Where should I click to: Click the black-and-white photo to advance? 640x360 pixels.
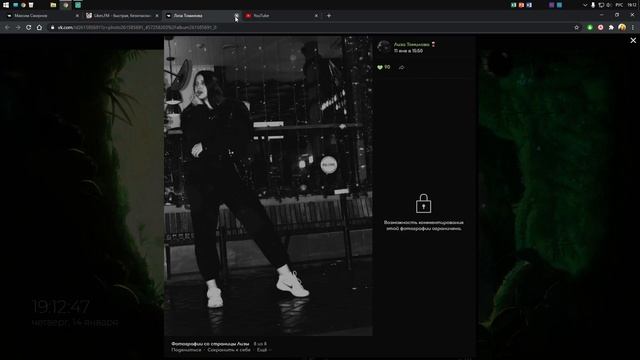coord(268,186)
